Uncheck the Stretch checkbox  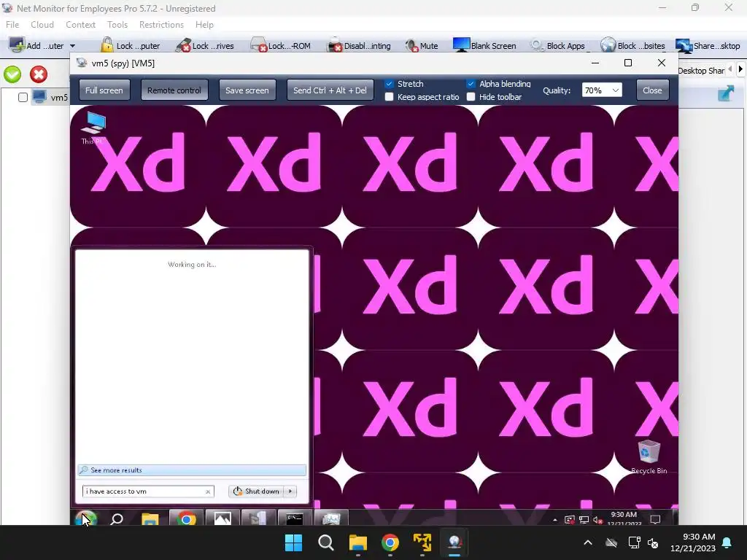point(390,84)
